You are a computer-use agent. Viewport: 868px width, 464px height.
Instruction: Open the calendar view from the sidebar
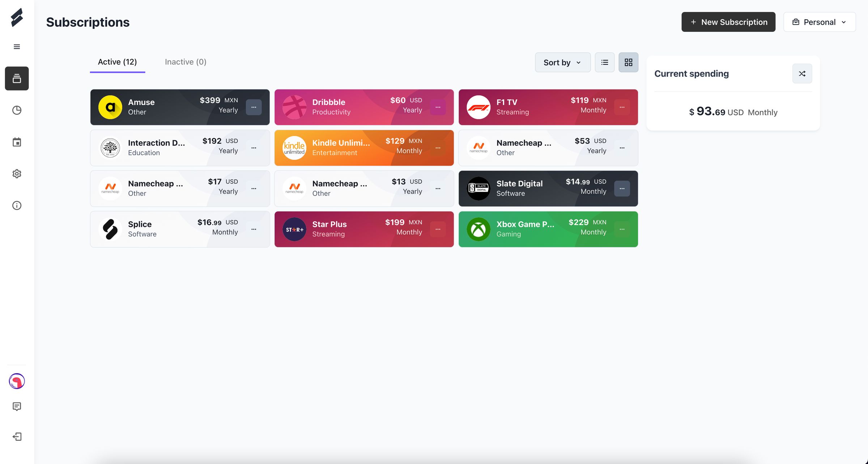[17, 142]
